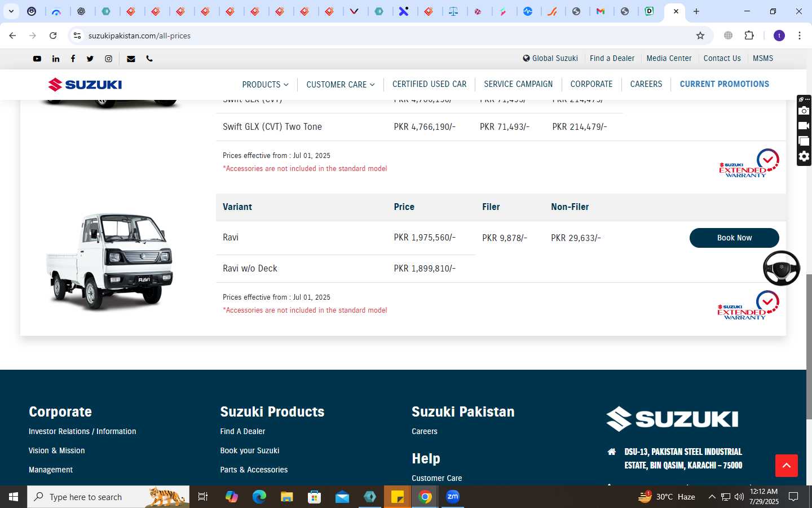Click the phone call icon in top bar
This screenshot has height=508, width=812.
[x=149, y=59]
